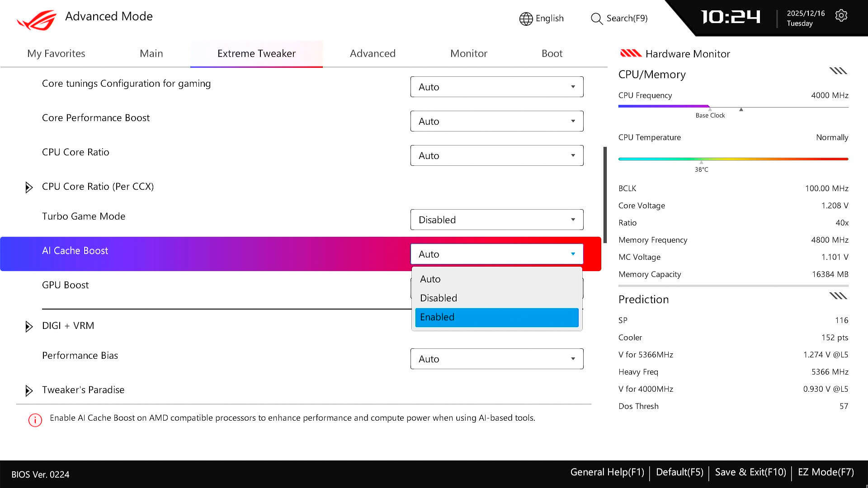Open the Turbo Game Mode dropdown
The image size is (868, 488).
coord(496,220)
